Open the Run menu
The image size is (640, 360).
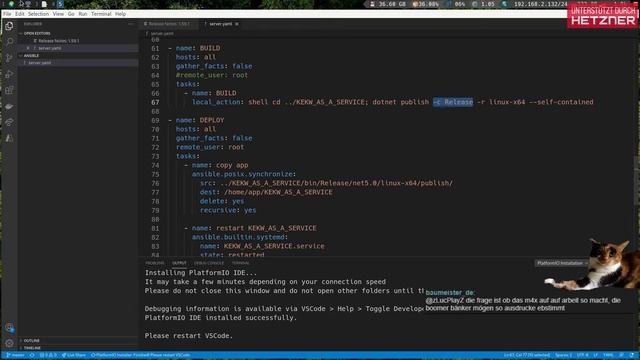82,14
